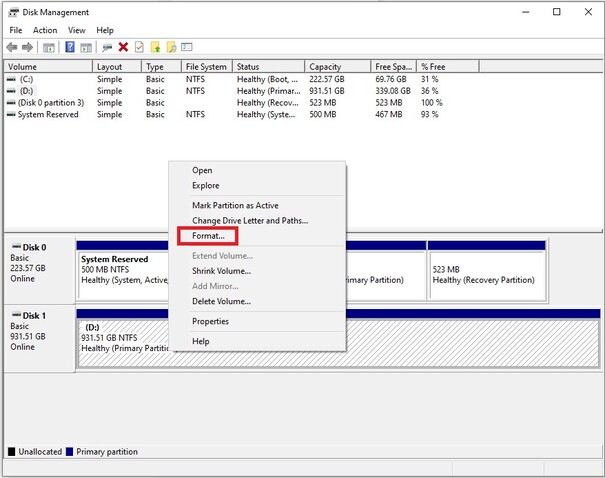Screen dimensions: 605x478
Task: Select Shrink Volume... in context menu
Action: point(221,271)
